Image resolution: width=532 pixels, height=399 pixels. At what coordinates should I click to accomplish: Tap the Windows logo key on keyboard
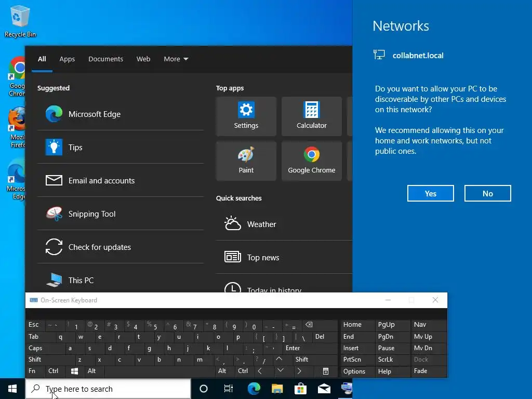pyautogui.click(x=75, y=371)
